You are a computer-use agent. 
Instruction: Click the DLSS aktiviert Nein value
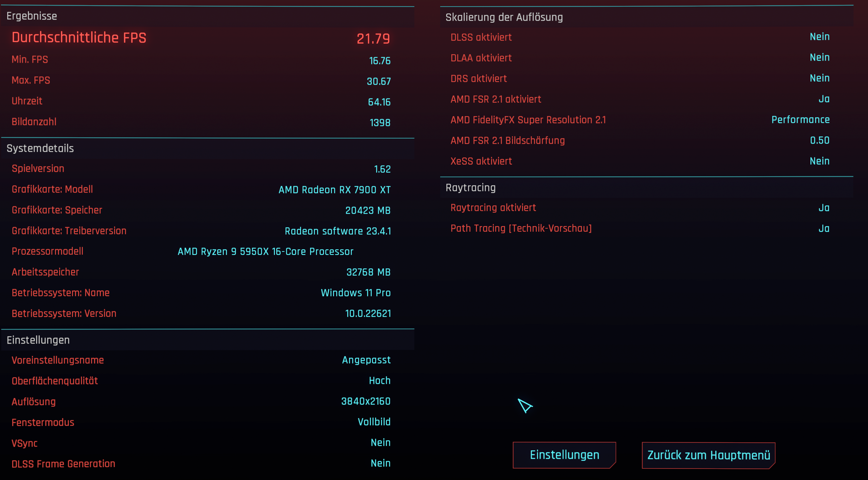819,37
